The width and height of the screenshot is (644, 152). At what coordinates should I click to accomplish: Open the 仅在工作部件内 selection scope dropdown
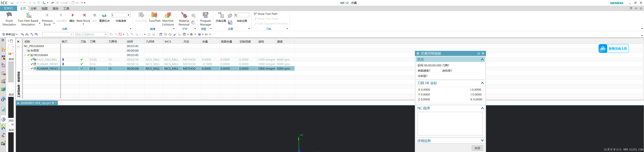pos(106,34)
